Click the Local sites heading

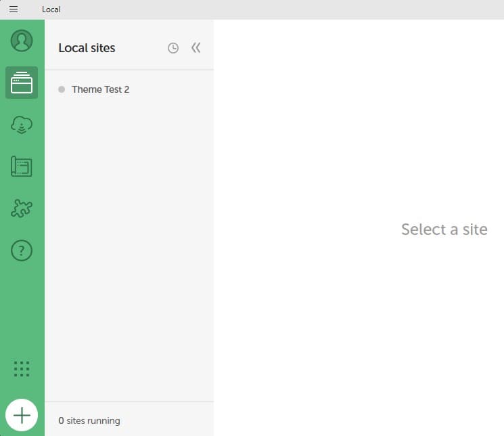coord(87,48)
